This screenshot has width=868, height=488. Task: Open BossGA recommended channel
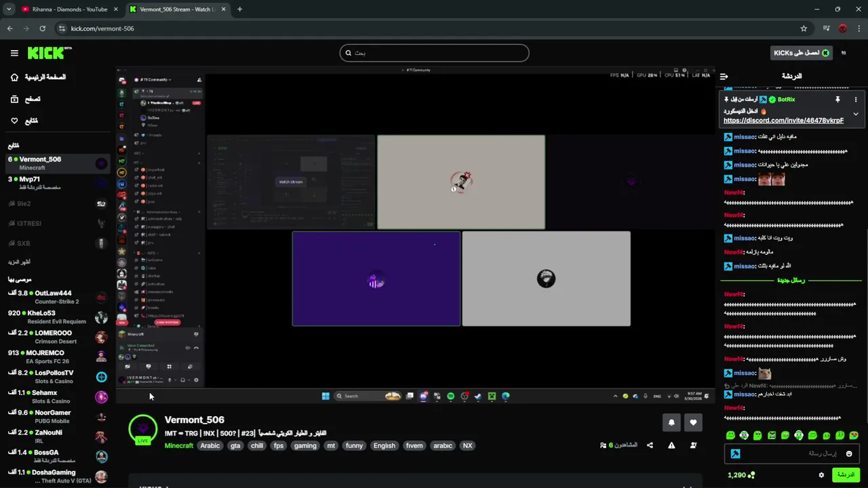coord(57,456)
